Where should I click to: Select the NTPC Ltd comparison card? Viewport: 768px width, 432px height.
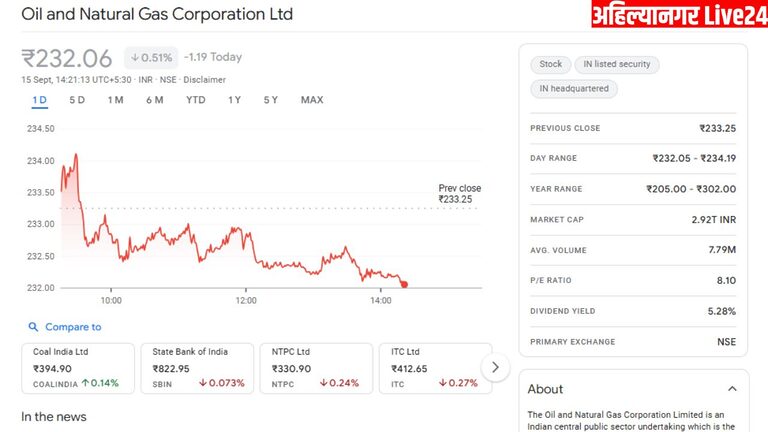tap(316, 367)
